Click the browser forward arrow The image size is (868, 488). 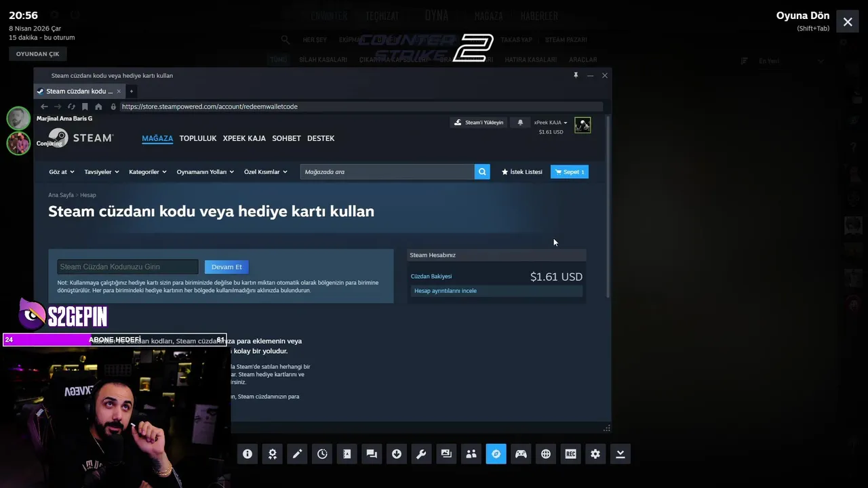58,106
